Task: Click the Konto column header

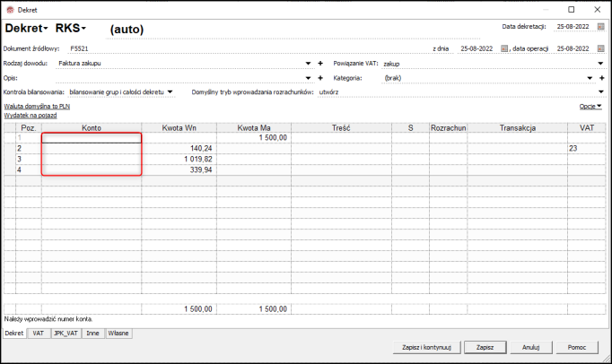Action: pos(92,127)
